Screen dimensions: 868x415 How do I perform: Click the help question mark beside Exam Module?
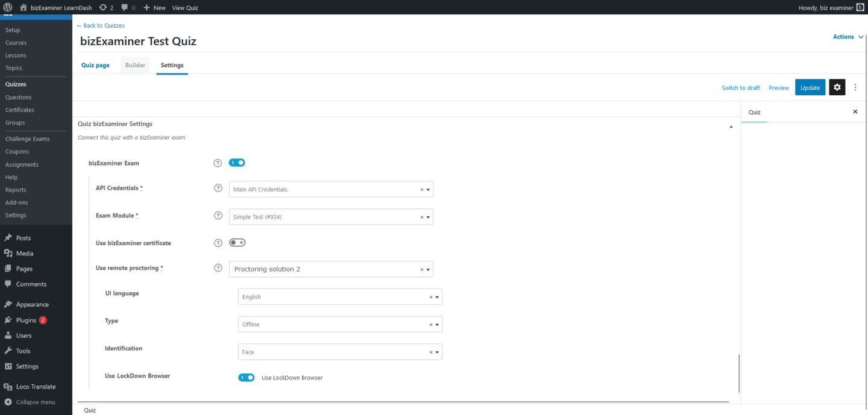click(x=218, y=215)
